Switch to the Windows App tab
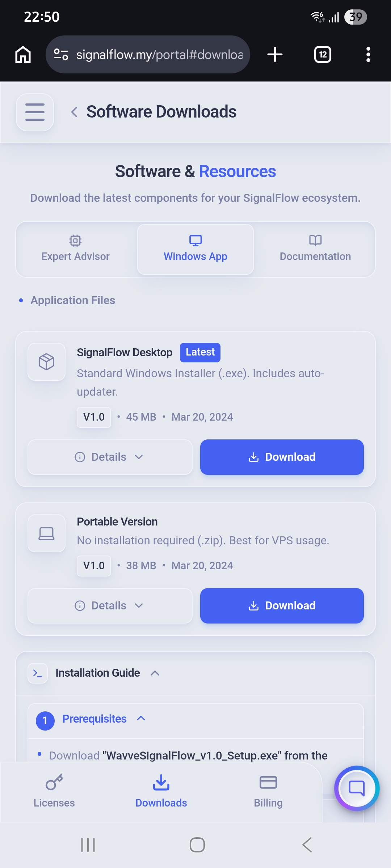 point(195,249)
